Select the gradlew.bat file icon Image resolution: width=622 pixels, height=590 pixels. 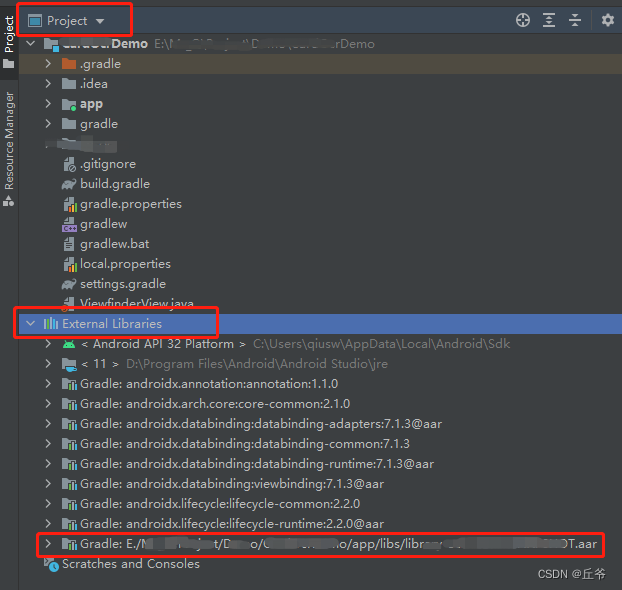69,244
